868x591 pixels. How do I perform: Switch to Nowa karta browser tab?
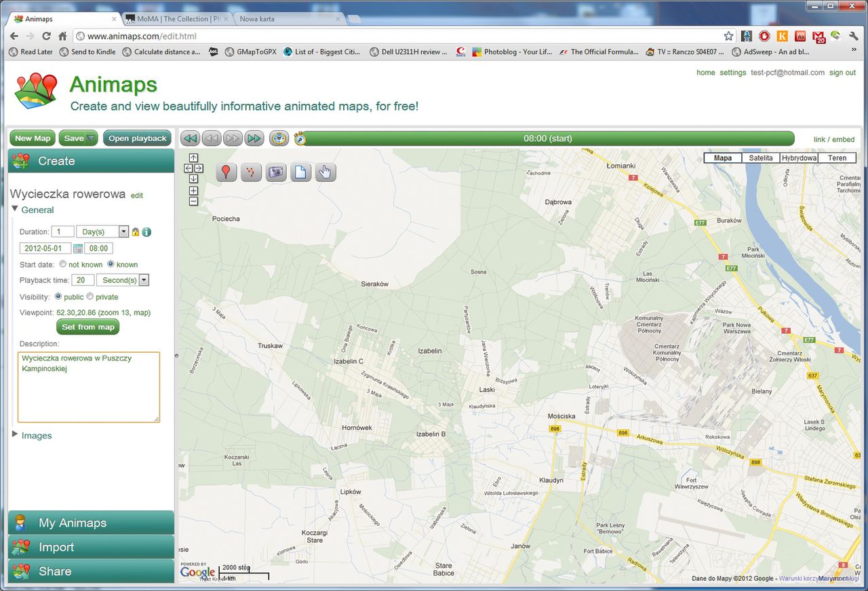(x=289, y=19)
